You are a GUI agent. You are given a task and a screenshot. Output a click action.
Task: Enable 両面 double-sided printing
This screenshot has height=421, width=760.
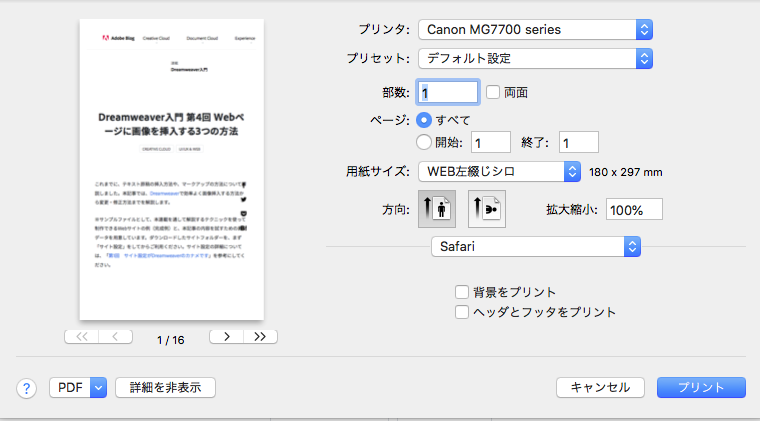pyautogui.click(x=493, y=92)
